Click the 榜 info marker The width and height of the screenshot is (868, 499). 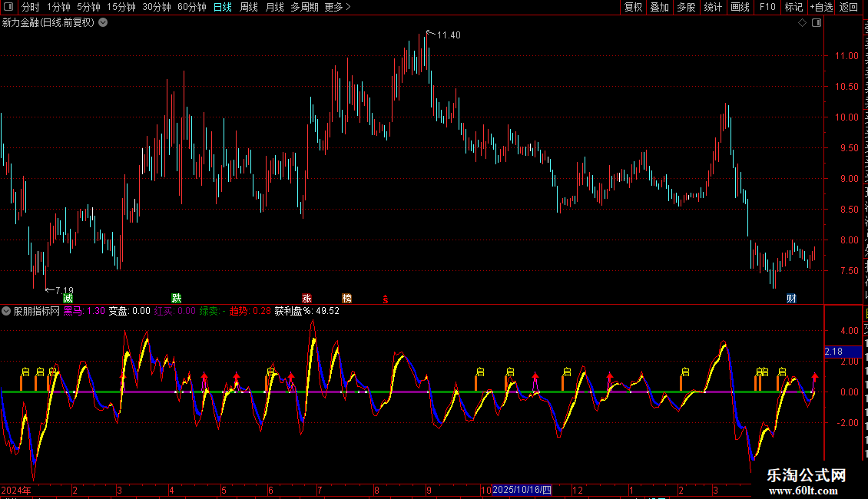(x=347, y=298)
